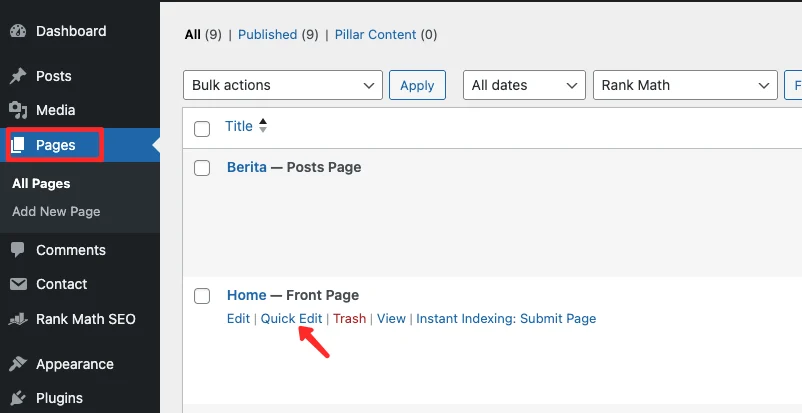Tick the select-all checkbox beside Title
The image size is (802, 413).
tap(202, 129)
